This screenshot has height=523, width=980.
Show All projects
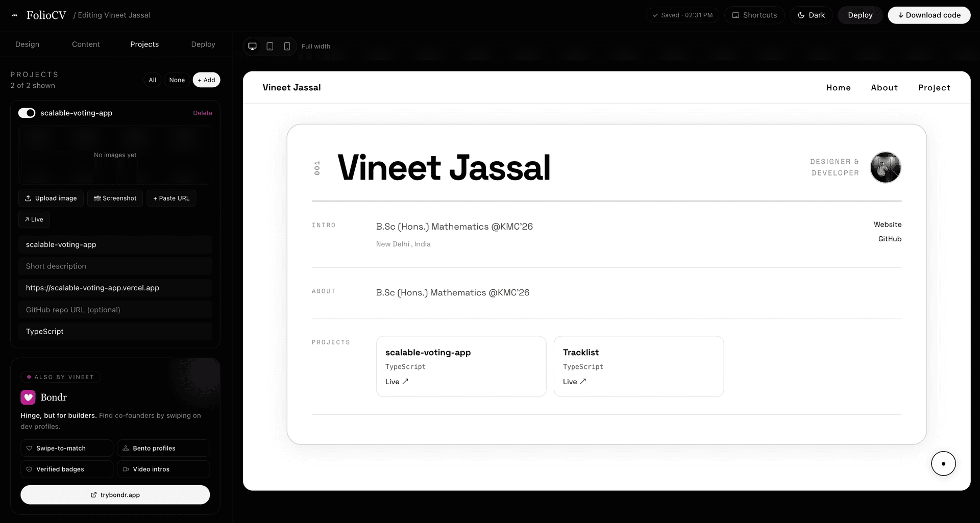(153, 80)
